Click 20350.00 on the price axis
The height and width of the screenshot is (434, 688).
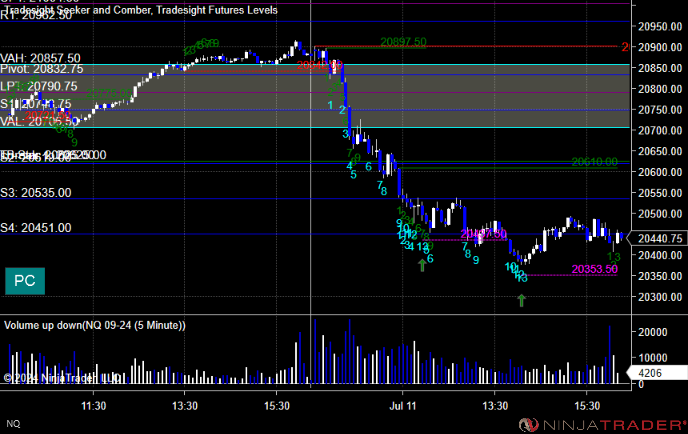pyautogui.click(x=660, y=276)
